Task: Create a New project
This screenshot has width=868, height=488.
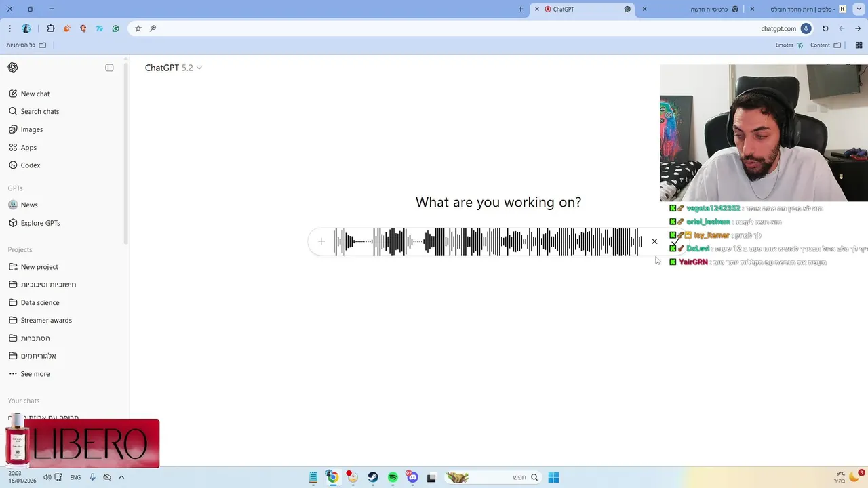Action: [33, 267]
